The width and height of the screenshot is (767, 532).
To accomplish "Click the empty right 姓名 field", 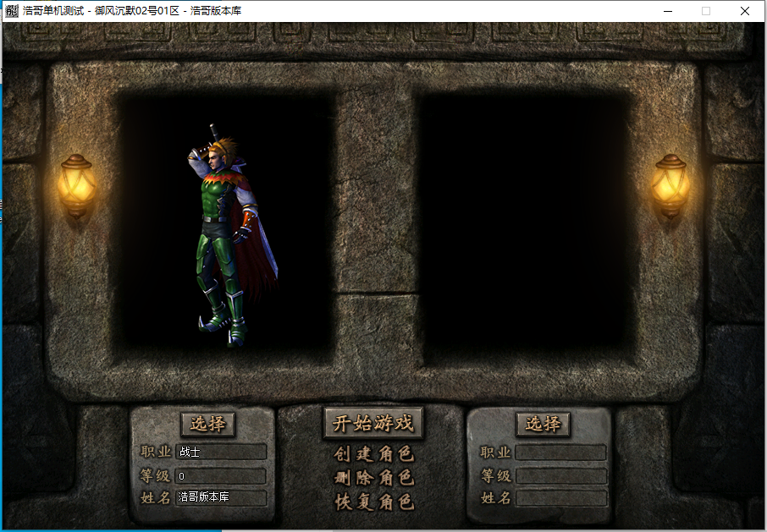I will (x=561, y=498).
